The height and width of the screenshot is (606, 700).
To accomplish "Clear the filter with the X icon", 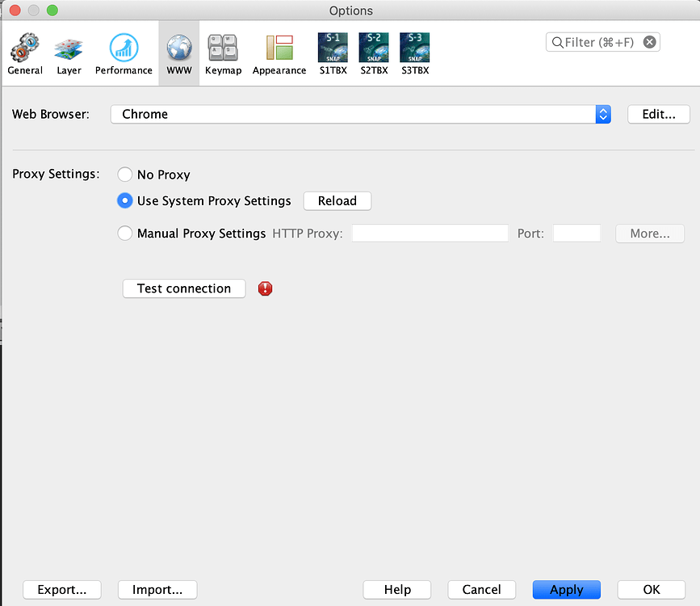I will point(650,42).
